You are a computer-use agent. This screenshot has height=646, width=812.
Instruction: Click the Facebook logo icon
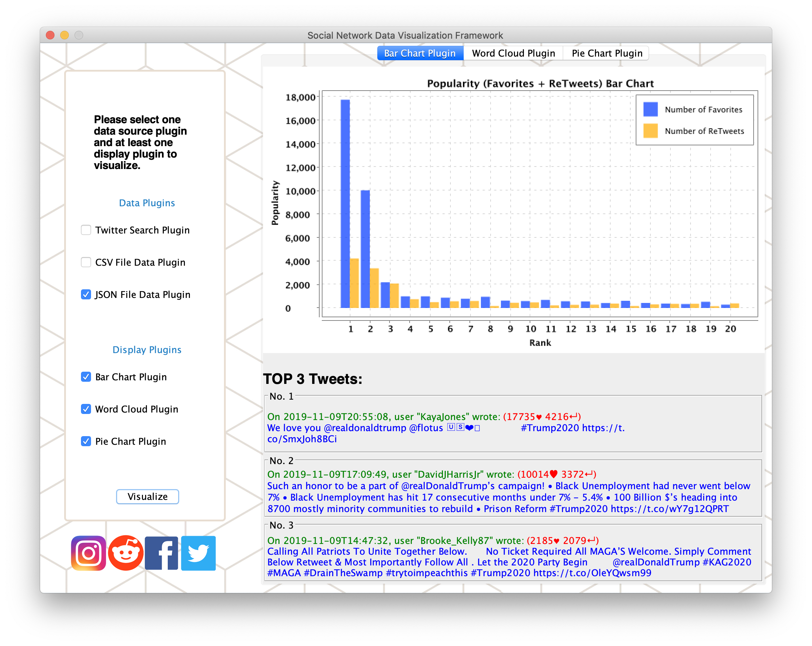(x=162, y=553)
